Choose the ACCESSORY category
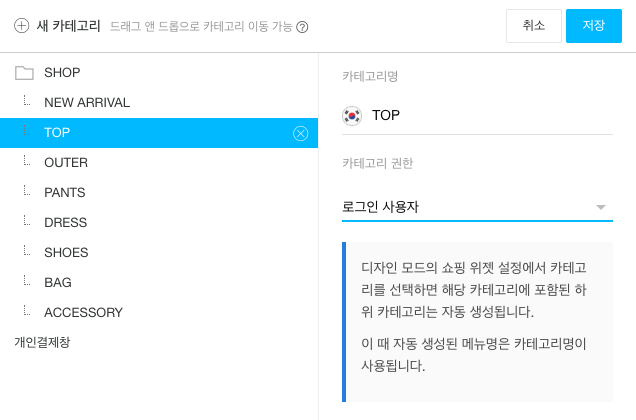 click(x=159, y=312)
